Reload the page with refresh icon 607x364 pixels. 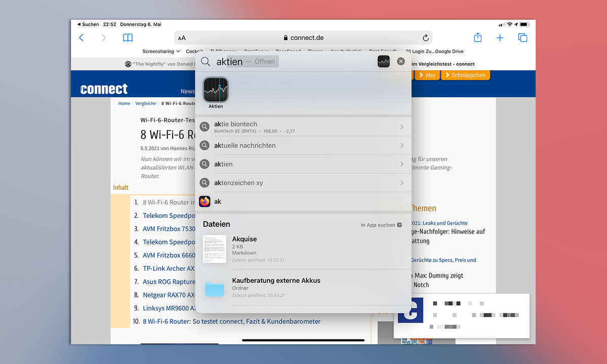click(x=425, y=38)
